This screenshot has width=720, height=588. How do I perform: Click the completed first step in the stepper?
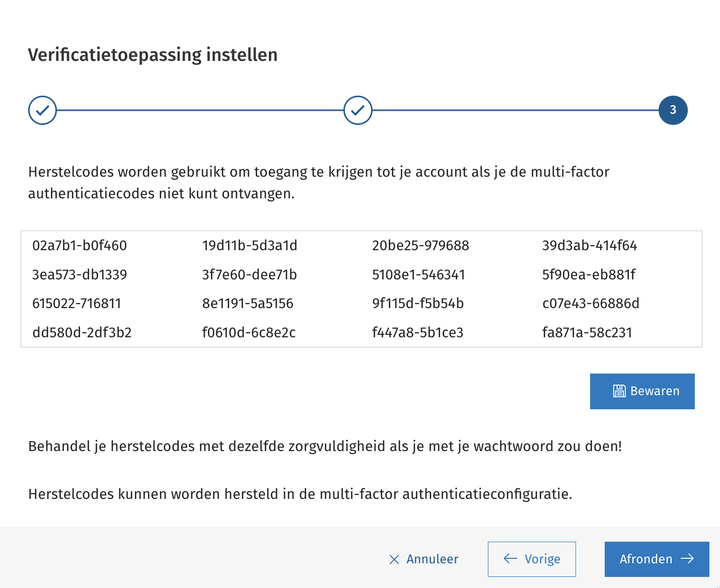click(x=42, y=110)
